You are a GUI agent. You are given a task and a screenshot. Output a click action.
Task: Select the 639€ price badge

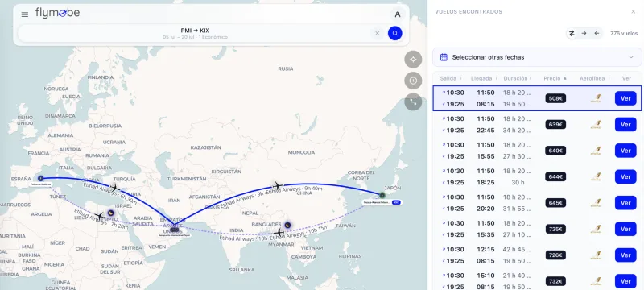(555, 125)
